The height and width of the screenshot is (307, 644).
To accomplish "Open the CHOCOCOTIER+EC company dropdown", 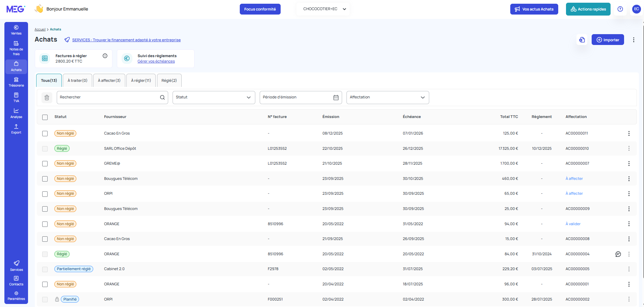I will pyautogui.click(x=323, y=9).
